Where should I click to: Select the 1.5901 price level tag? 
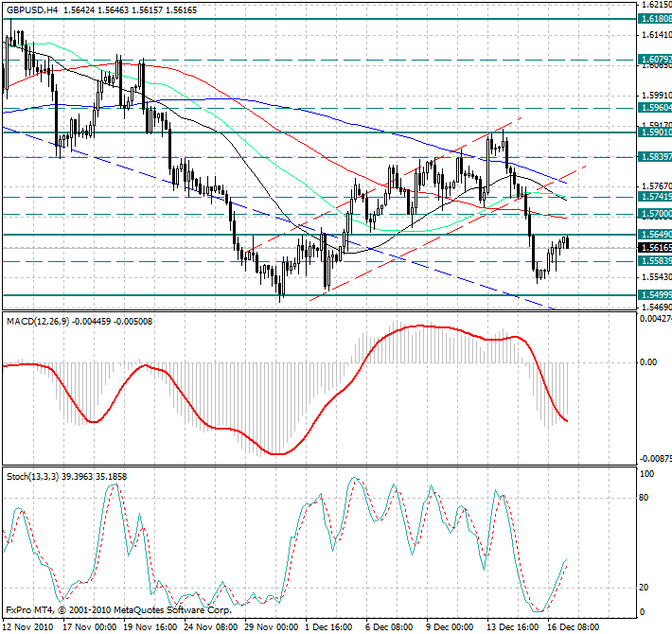click(655, 133)
